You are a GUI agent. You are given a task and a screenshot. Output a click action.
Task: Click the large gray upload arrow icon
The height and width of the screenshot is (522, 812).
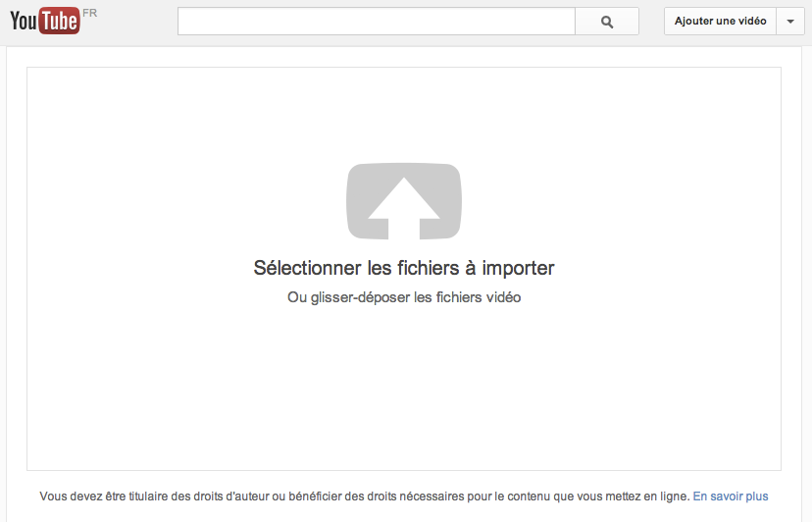(403, 201)
